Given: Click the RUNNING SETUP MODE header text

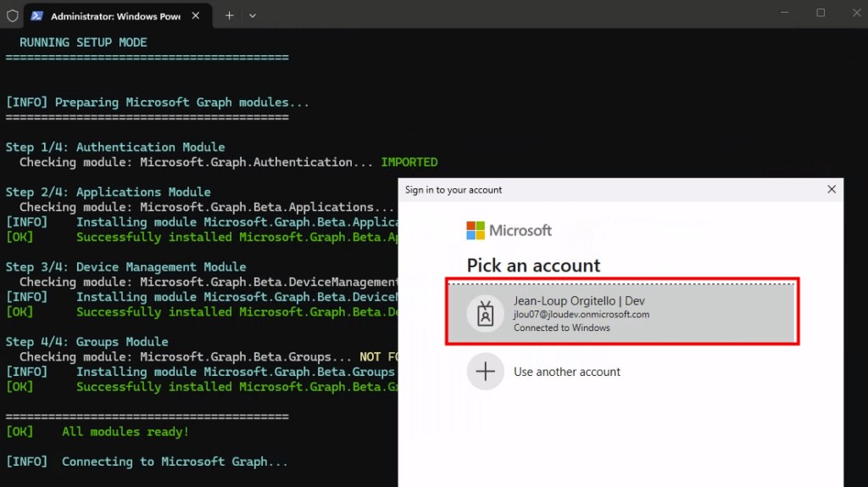Looking at the screenshot, I should click(x=83, y=42).
